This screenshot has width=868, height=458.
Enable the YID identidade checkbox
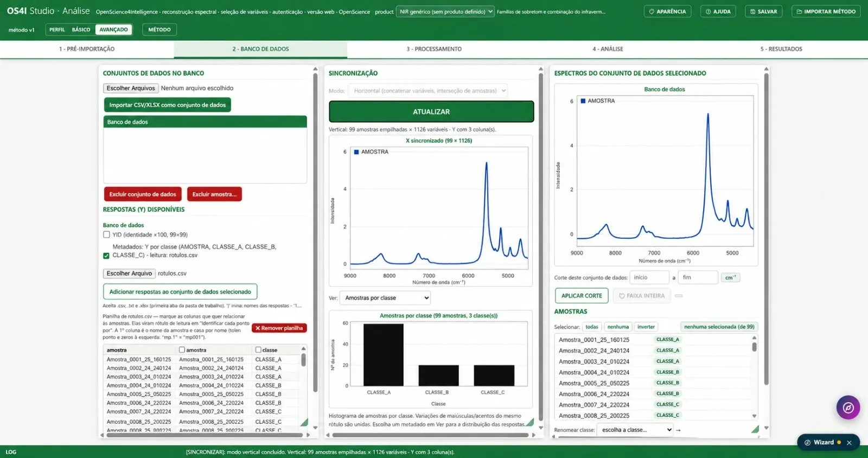[106, 235]
